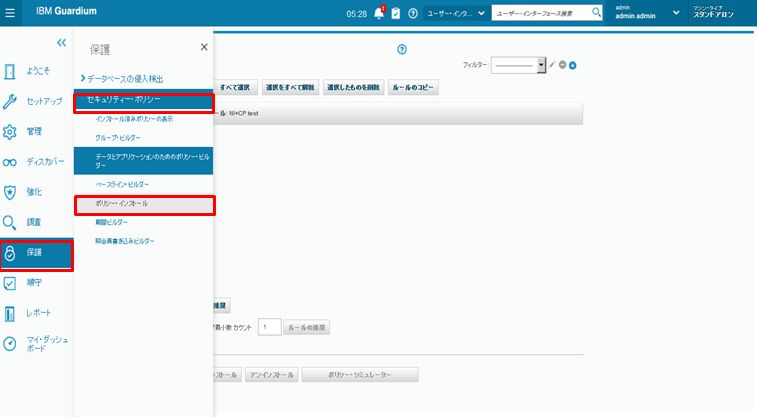Click the アンインストール button
Screen dimensions: 757x417
point(270,375)
